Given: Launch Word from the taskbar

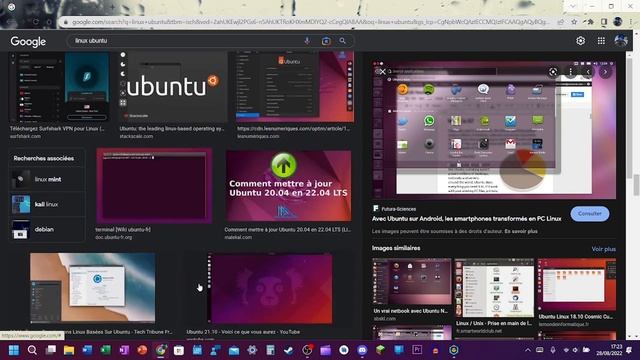Looking at the screenshot, I should click(87, 350).
